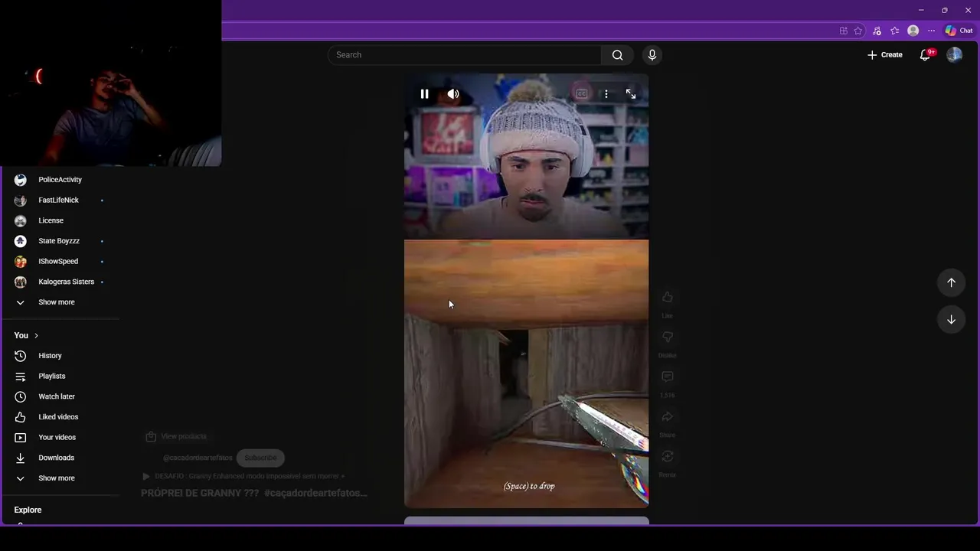Click the Short title PRÓPREI DE GRANNY ???
The width and height of the screenshot is (980, 551).
[200, 494]
